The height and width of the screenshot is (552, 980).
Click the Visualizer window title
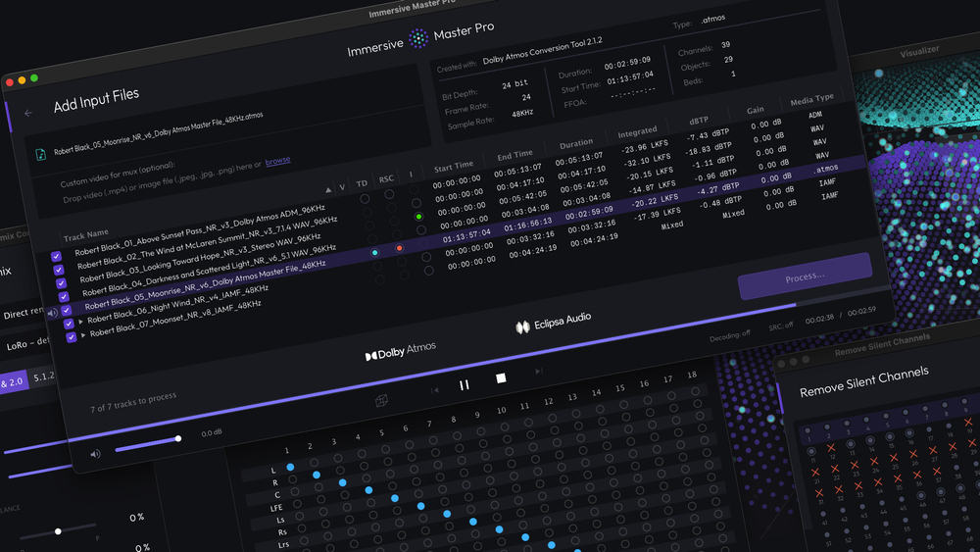click(x=919, y=53)
